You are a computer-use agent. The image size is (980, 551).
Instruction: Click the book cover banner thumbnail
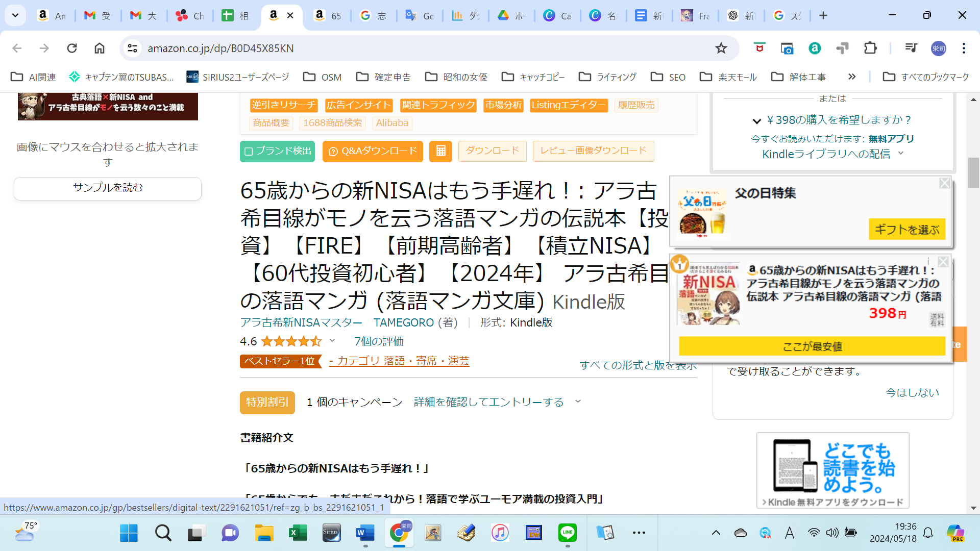108,107
